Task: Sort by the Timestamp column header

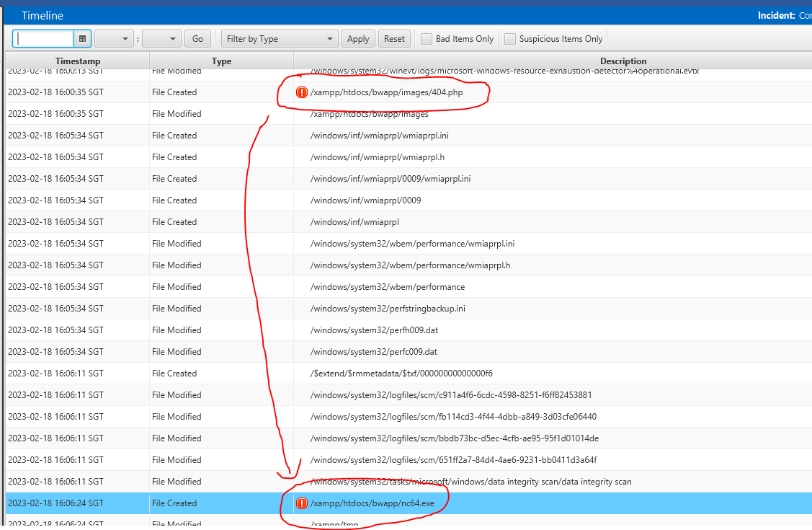Action: (x=78, y=61)
